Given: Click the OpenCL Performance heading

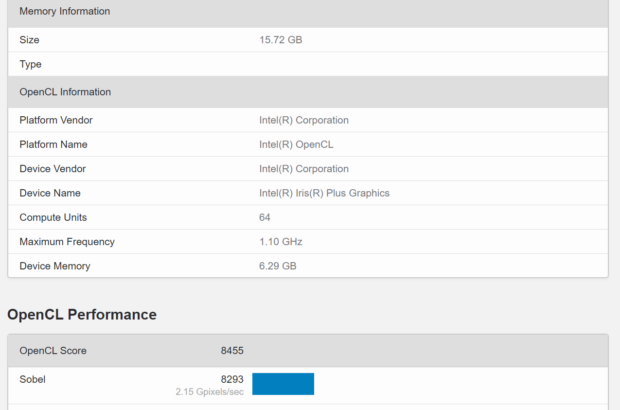Looking at the screenshot, I should [82, 314].
